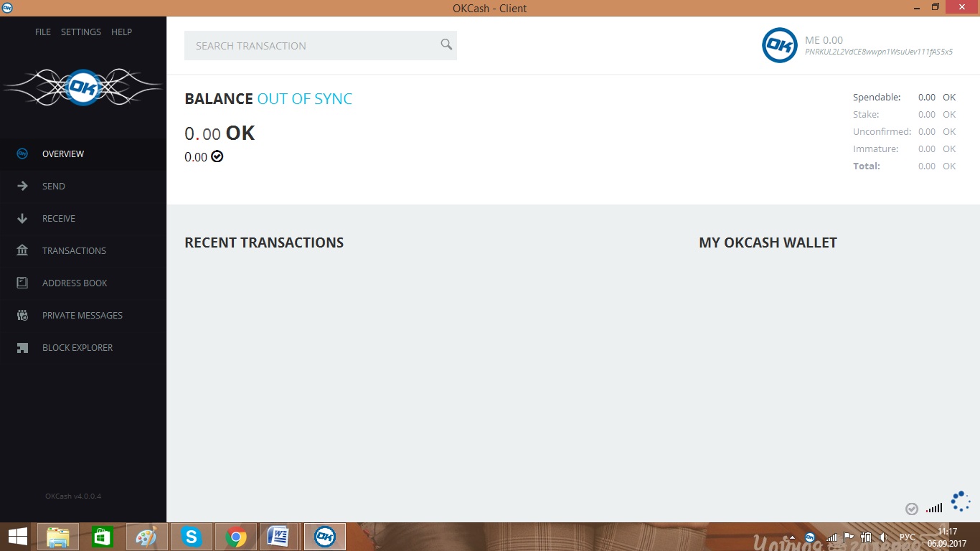Open the PRIVATE MESSAGES label in the sidebar

83,316
